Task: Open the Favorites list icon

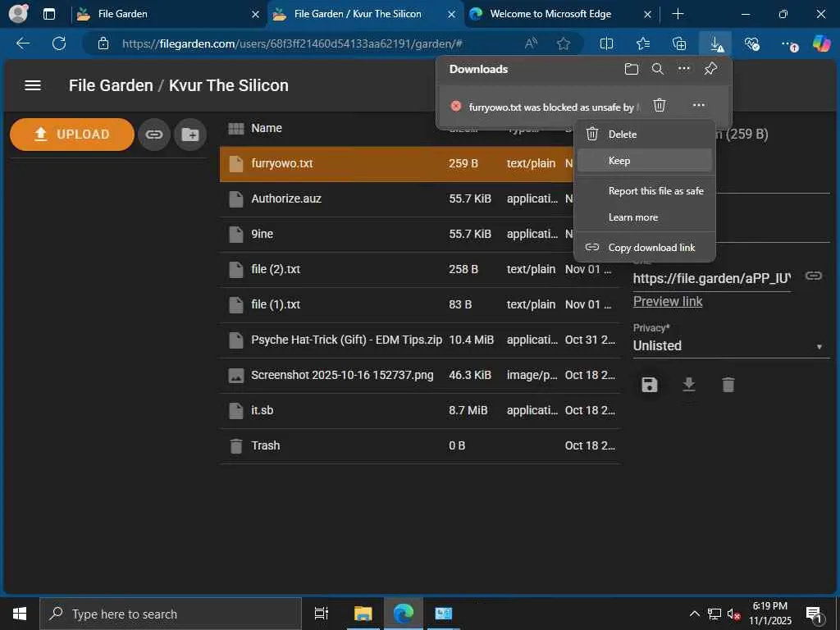Action: click(x=643, y=43)
